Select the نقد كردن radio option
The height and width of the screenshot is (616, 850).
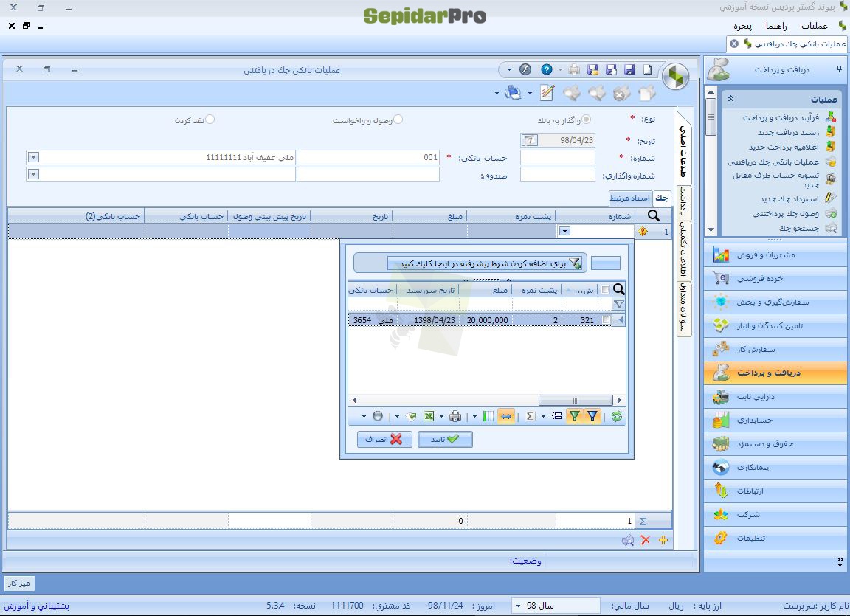click(210, 120)
